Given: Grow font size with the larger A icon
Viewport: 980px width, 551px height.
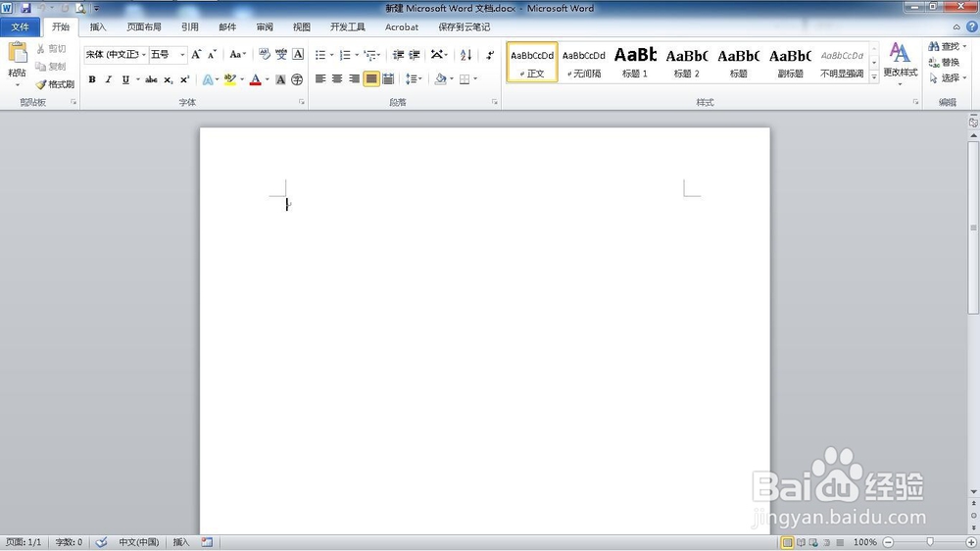Looking at the screenshot, I should (x=196, y=54).
